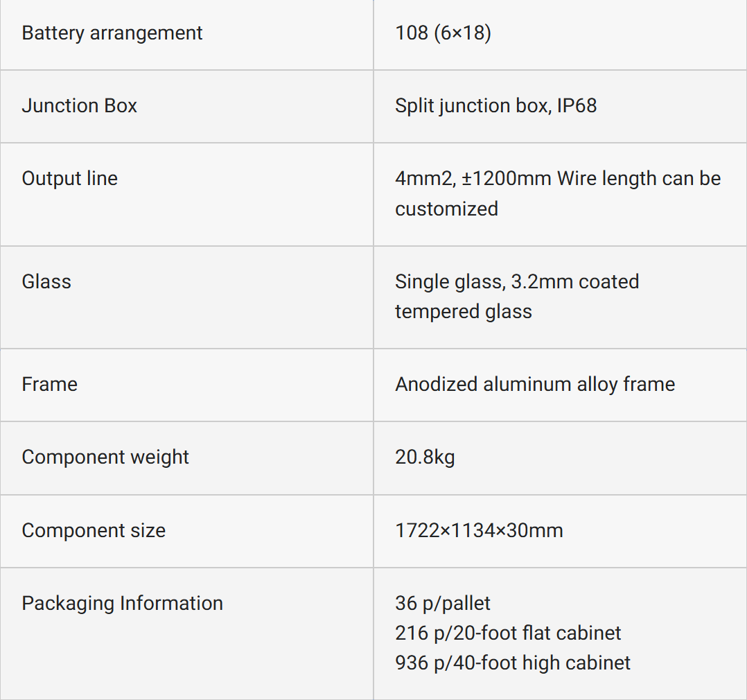Select the 1722×1134×30mm size value
747x700 pixels.
479,531
